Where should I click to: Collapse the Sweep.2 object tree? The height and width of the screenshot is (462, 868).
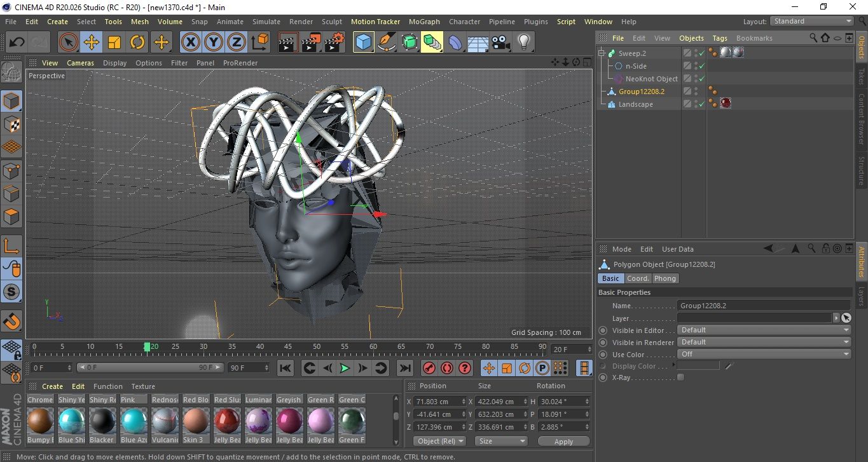(x=602, y=53)
